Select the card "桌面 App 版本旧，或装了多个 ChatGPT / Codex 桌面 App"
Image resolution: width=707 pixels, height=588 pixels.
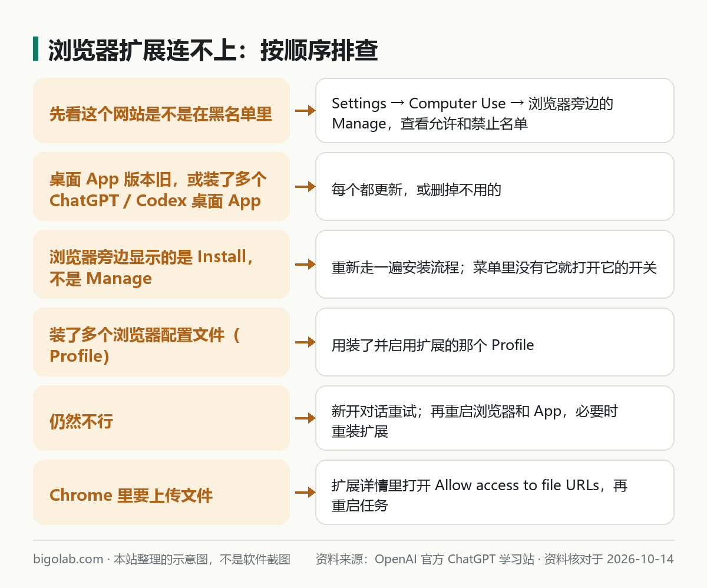(161, 187)
